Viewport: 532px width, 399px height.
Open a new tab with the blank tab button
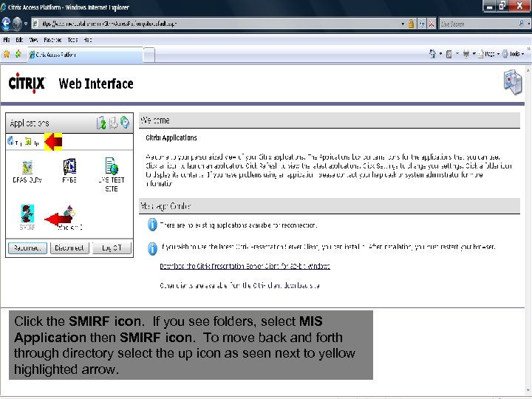[x=149, y=55]
